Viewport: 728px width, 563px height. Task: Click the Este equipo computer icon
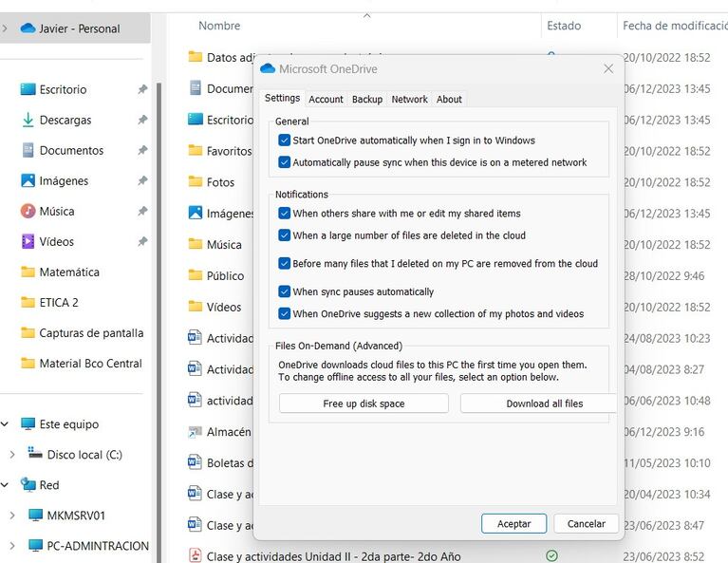(28, 423)
